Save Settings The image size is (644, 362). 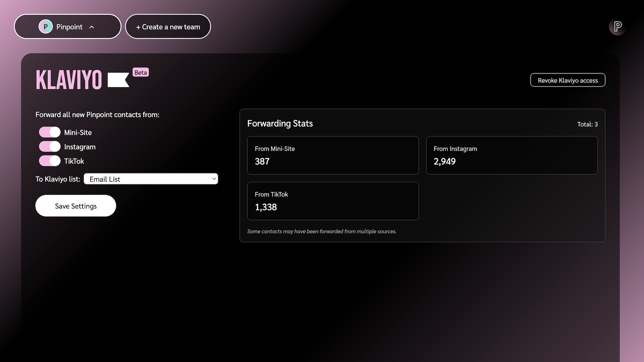pyautogui.click(x=76, y=206)
